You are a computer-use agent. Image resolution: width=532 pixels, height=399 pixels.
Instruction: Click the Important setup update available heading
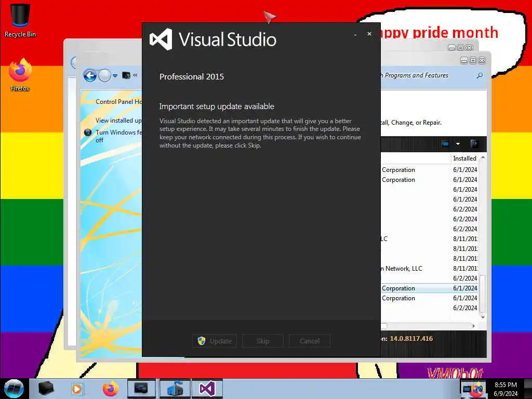(x=217, y=106)
